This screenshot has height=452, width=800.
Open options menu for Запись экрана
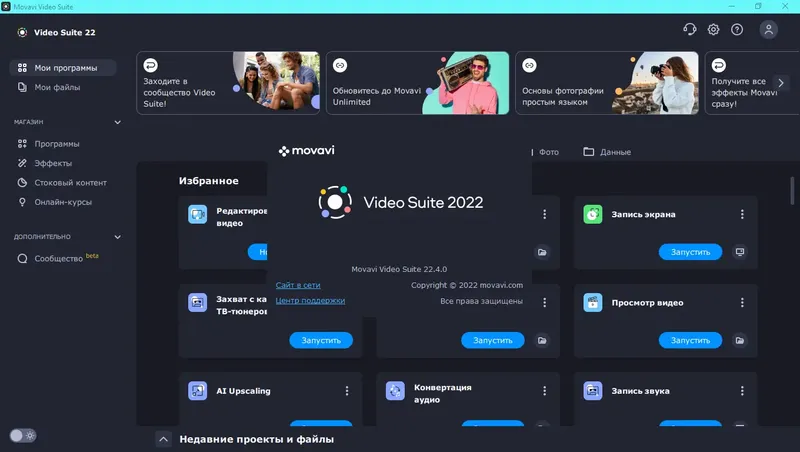click(x=742, y=214)
